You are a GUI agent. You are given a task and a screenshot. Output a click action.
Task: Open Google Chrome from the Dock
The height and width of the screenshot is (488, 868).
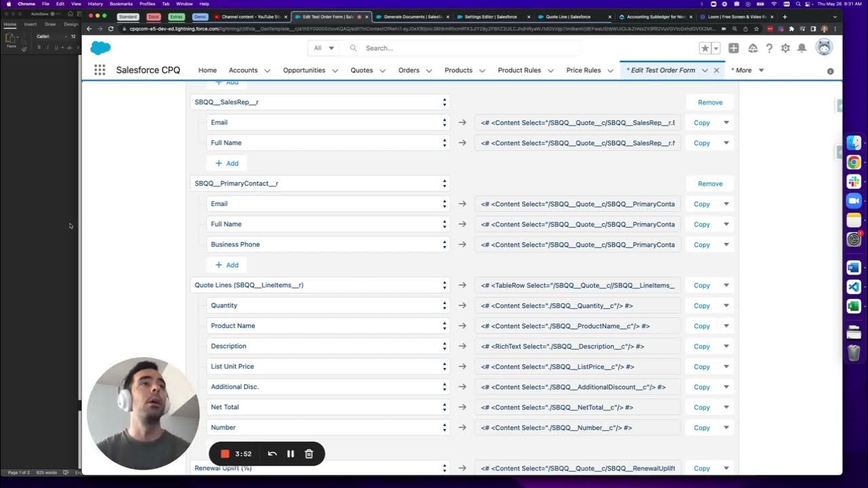[x=854, y=162]
